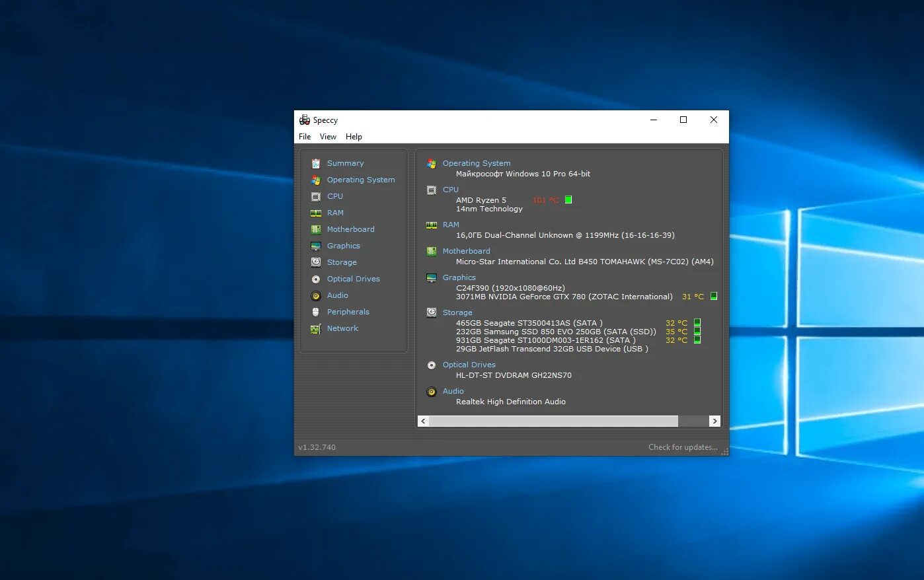Select Storage in the sidebar list
The width and height of the screenshot is (924, 580).
(x=342, y=262)
